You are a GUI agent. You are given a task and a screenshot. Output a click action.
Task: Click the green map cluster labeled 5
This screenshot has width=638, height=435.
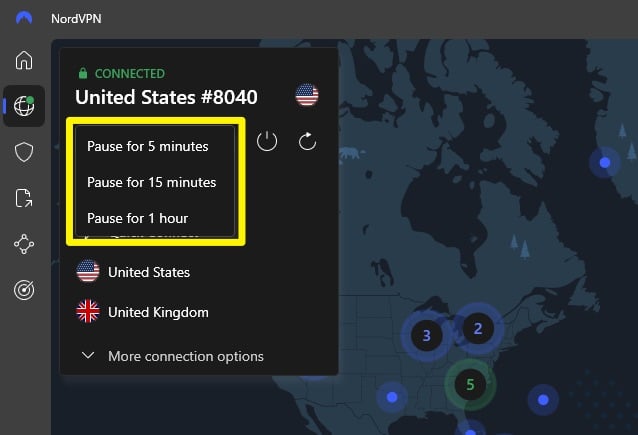click(x=470, y=384)
